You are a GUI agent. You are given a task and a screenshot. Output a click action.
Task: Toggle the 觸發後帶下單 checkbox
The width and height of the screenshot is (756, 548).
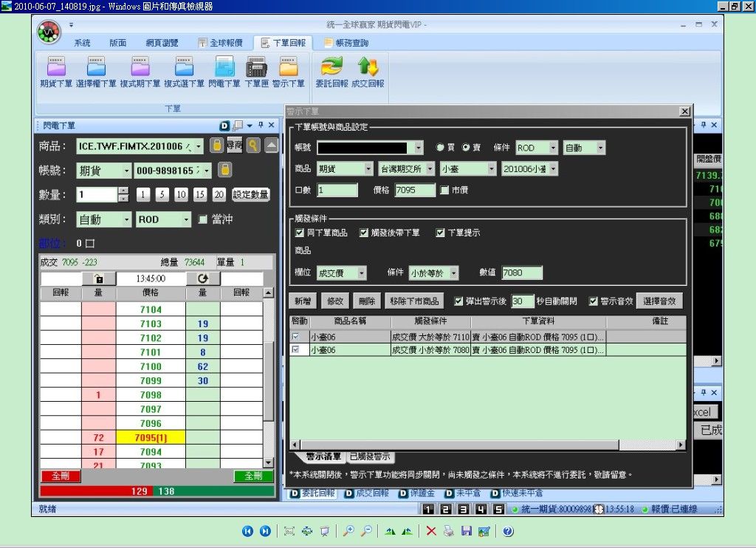point(363,233)
